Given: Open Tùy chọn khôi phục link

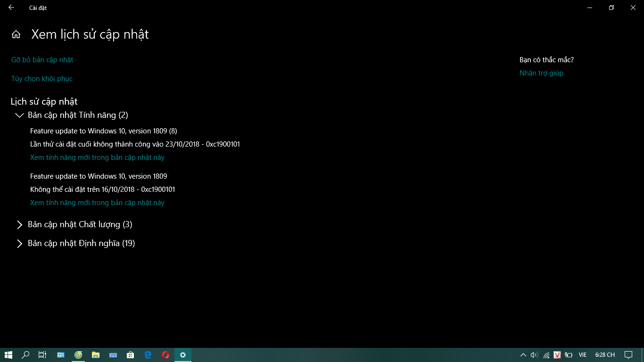Looking at the screenshot, I should coord(42,79).
